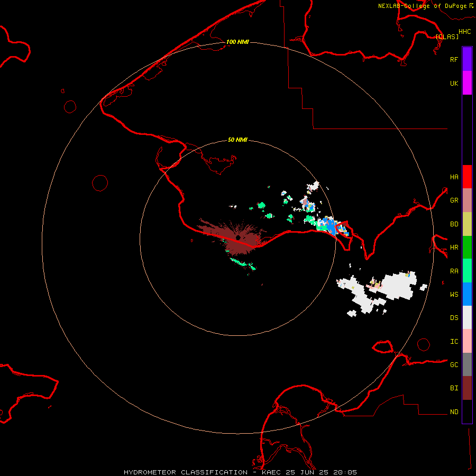Click the UK magenta legend swatch
This screenshot has width=476, height=476.
467,83
